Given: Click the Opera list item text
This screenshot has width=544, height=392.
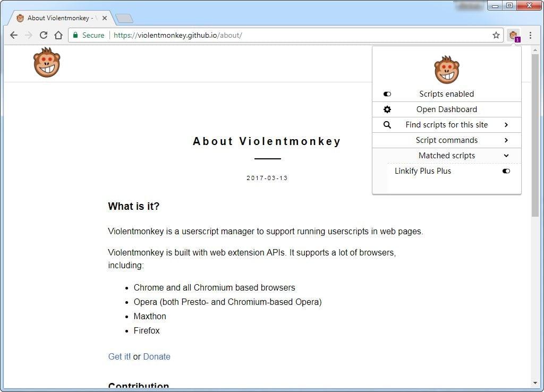Looking at the screenshot, I should click(227, 302).
